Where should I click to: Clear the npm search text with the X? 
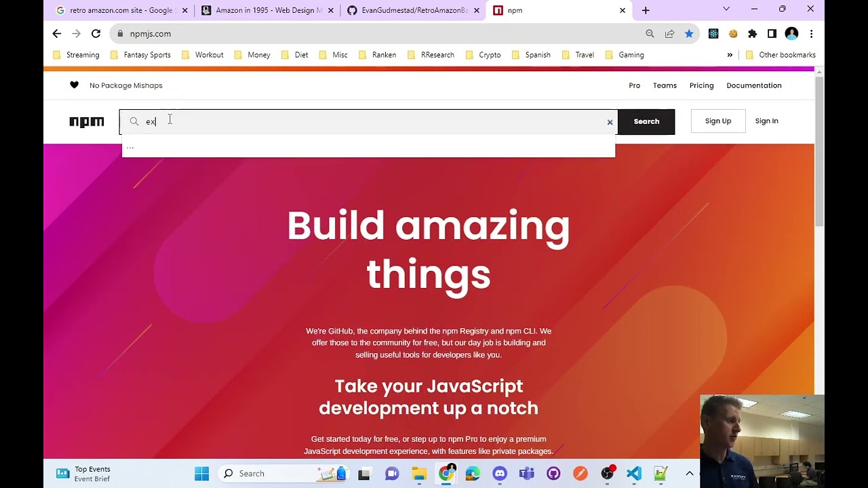pos(610,122)
